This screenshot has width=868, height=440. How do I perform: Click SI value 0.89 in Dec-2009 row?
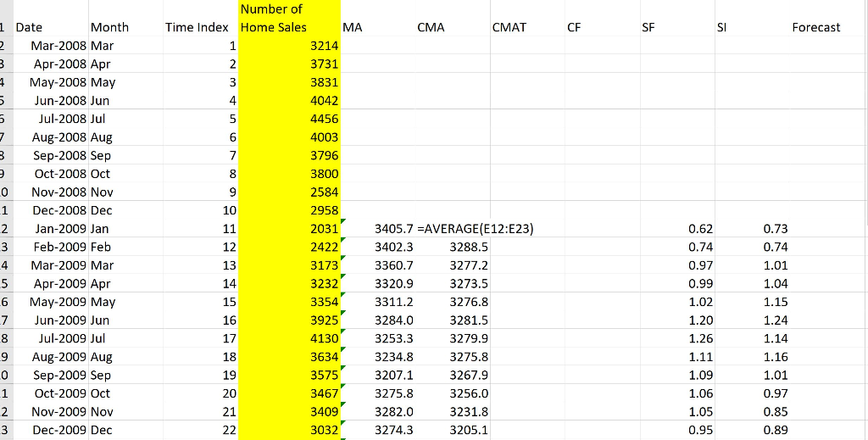tap(752, 430)
